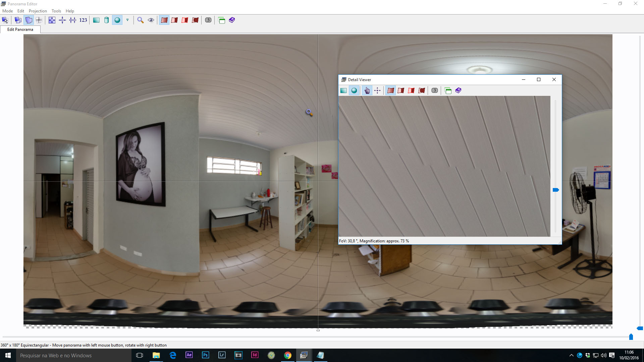Select the Edit Panorama tab
The image size is (644, 362).
[20, 29]
